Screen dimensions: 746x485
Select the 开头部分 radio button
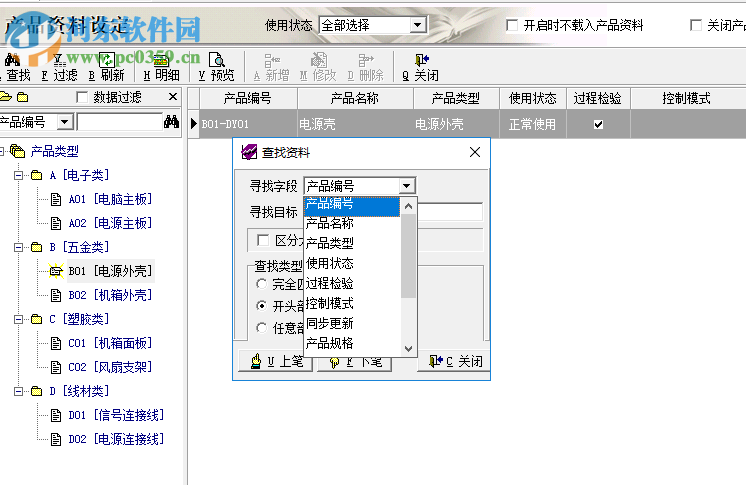click(261, 306)
